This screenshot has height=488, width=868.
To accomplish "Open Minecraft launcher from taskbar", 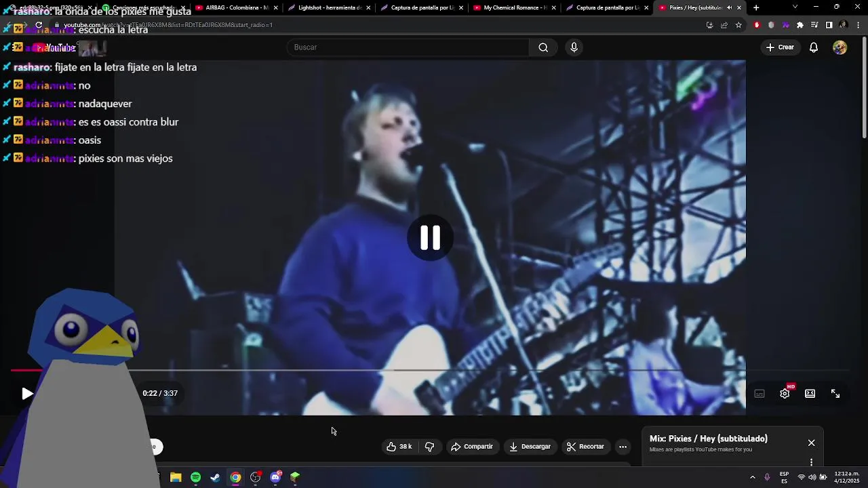I will tap(295, 477).
